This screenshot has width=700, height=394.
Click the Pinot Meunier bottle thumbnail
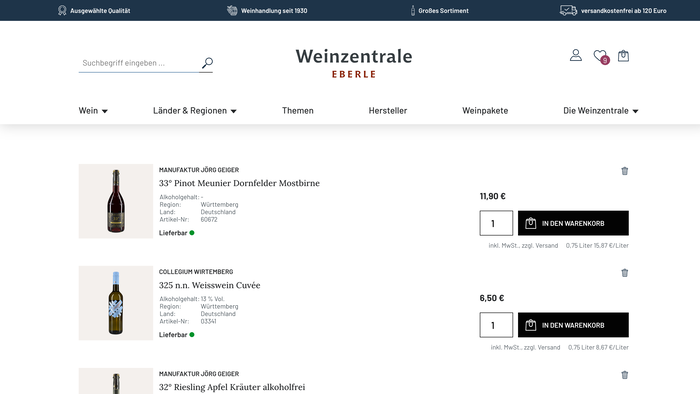point(116,201)
